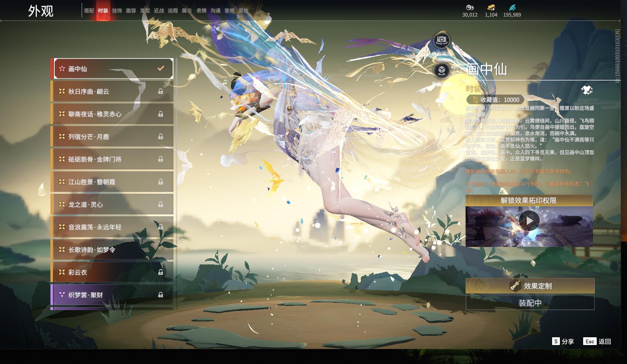Switch to the 时装 tab
This screenshot has width=627, height=364.
(103, 10)
